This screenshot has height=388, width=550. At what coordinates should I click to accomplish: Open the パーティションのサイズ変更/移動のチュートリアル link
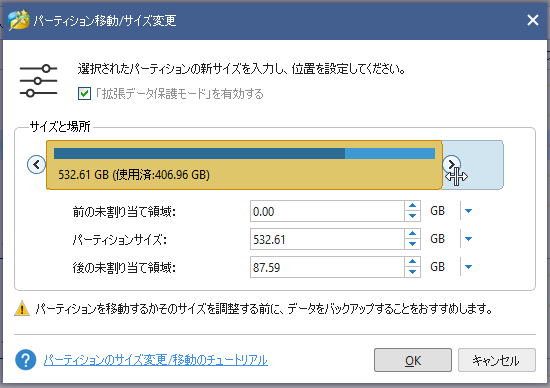click(155, 360)
